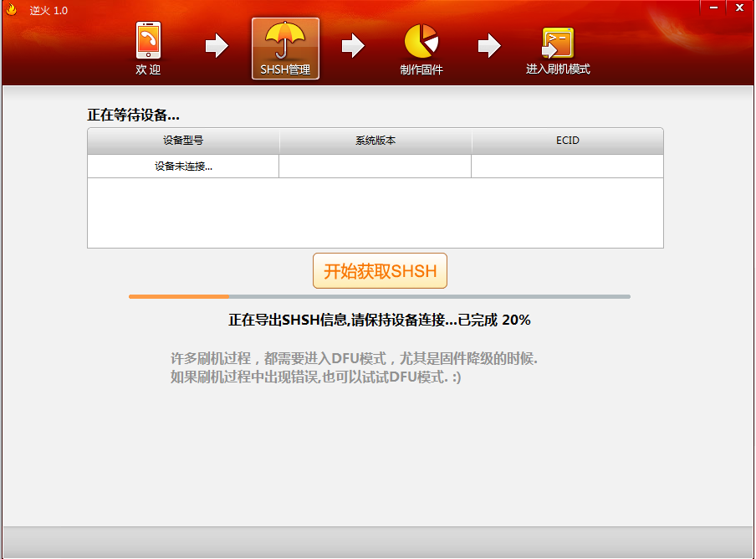Click the orange SHSH export progress bar
Viewport: 756px width, 559px height.
(380, 296)
